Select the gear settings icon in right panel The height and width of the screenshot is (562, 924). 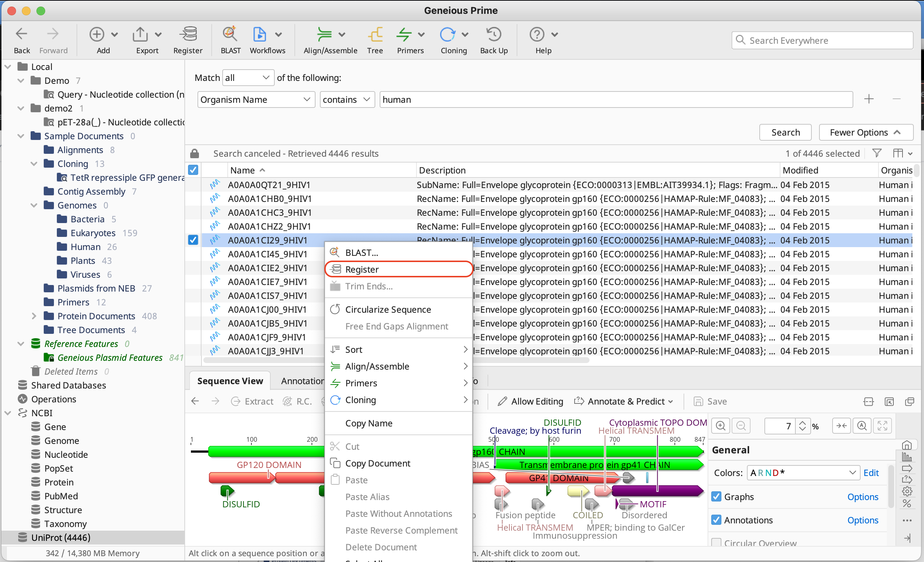908,491
